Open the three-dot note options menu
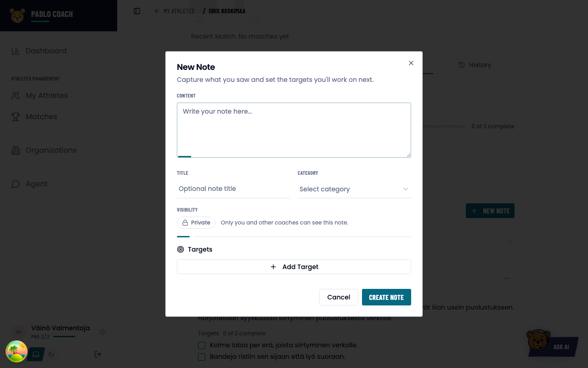Image resolution: width=588 pixels, height=368 pixels. coord(507,278)
